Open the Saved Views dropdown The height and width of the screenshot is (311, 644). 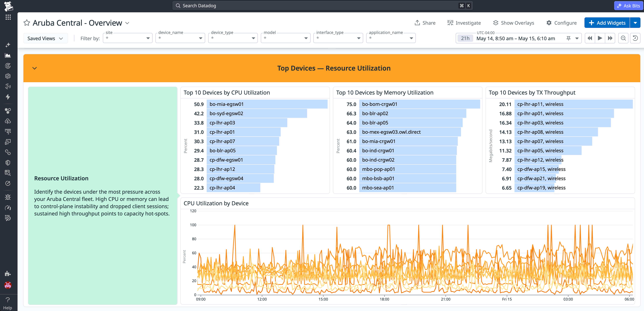45,38
